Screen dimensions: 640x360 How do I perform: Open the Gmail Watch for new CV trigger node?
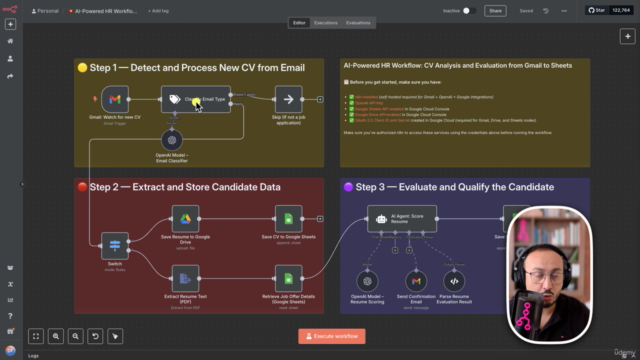coord(115,99)
